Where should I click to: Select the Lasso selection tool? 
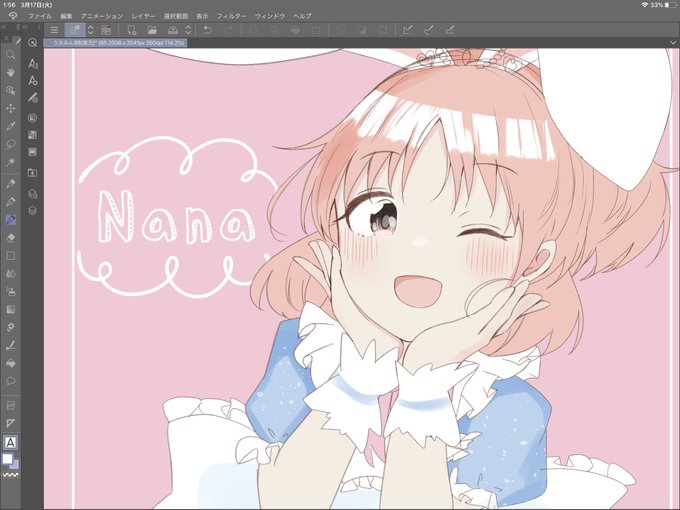[10, 144]
